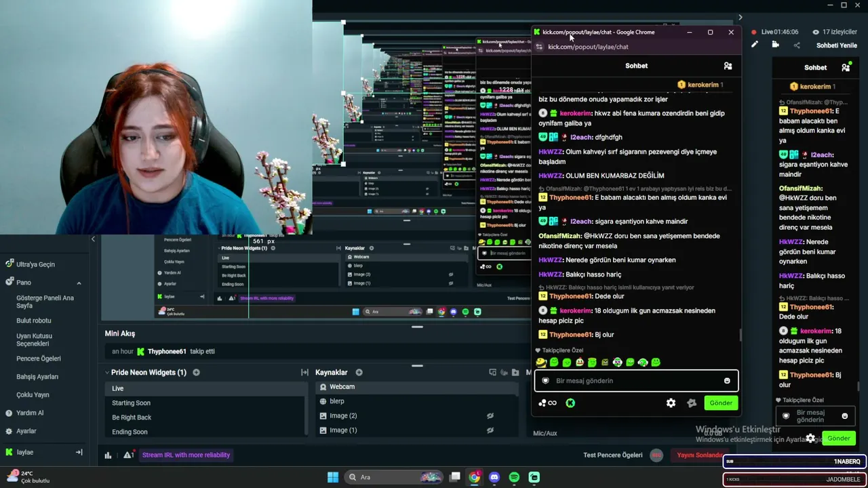Open the alert notifications warning icon
This screenshot has width=868, height=488.
128,455
